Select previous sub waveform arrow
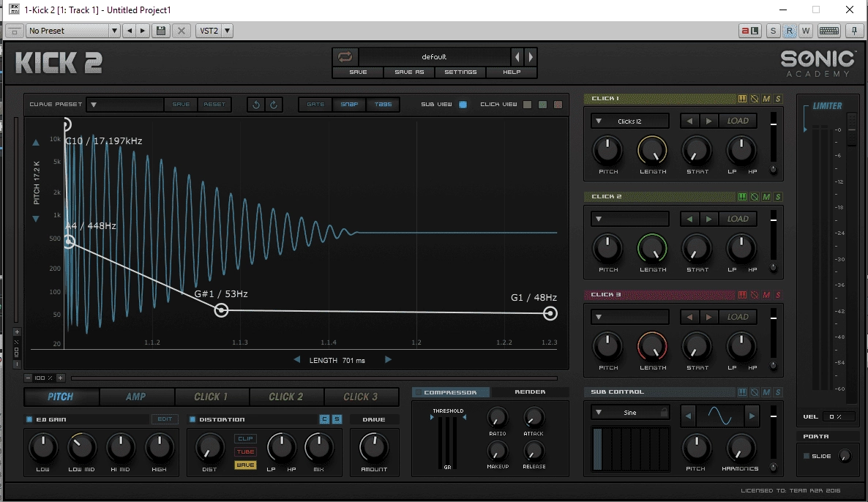The height and width of the screenshot is (502, 868). 688,416
